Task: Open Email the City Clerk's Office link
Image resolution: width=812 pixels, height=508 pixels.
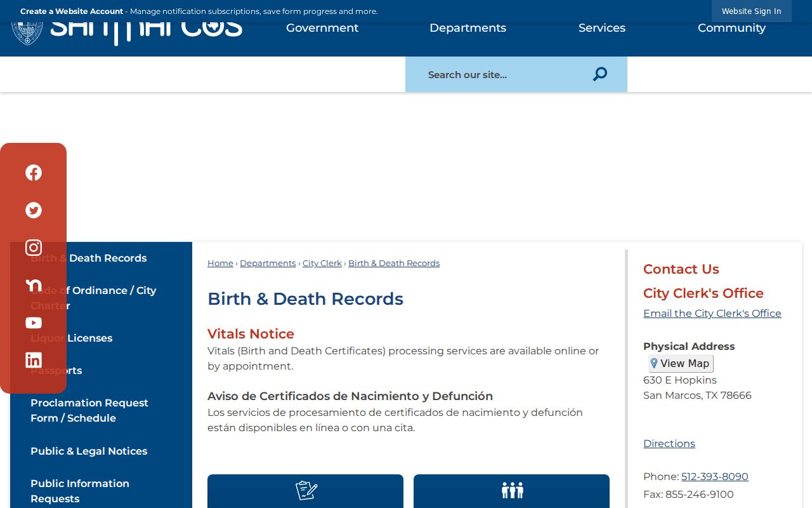Action: (x=712, y=313)
